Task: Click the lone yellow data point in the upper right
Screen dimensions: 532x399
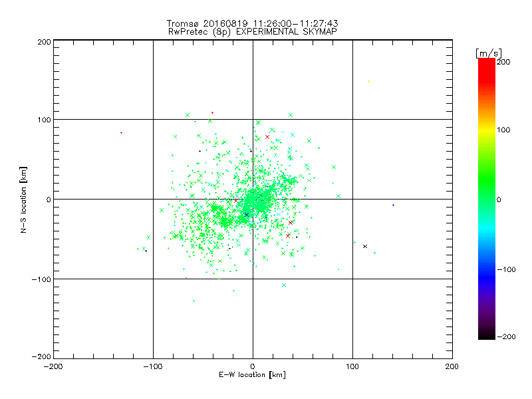Action: click(x=369, y=81)
